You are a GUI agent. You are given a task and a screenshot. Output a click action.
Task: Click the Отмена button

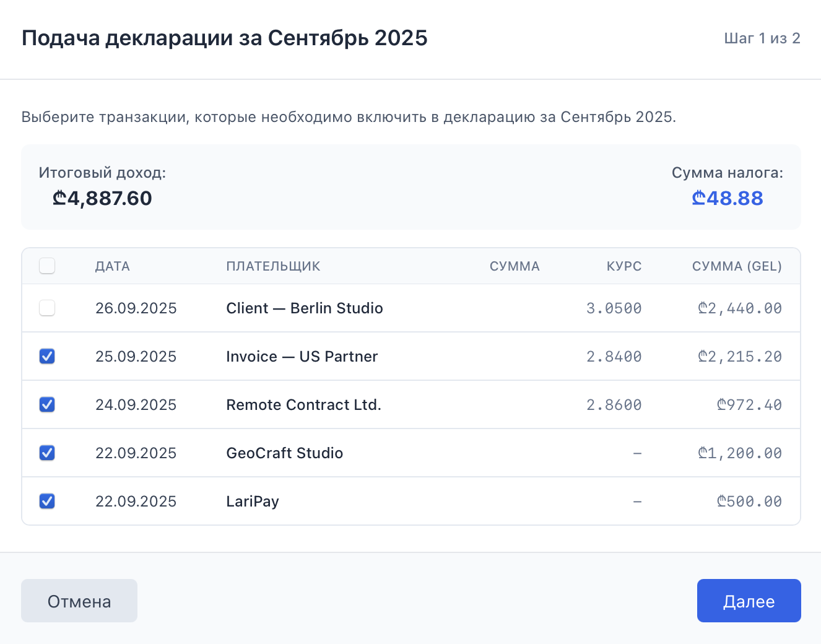79,600
